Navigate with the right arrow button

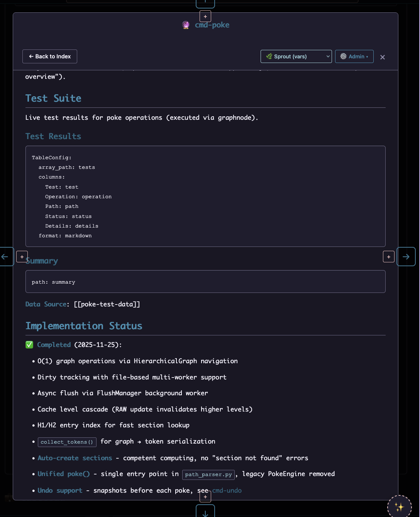tap(406, 257)
